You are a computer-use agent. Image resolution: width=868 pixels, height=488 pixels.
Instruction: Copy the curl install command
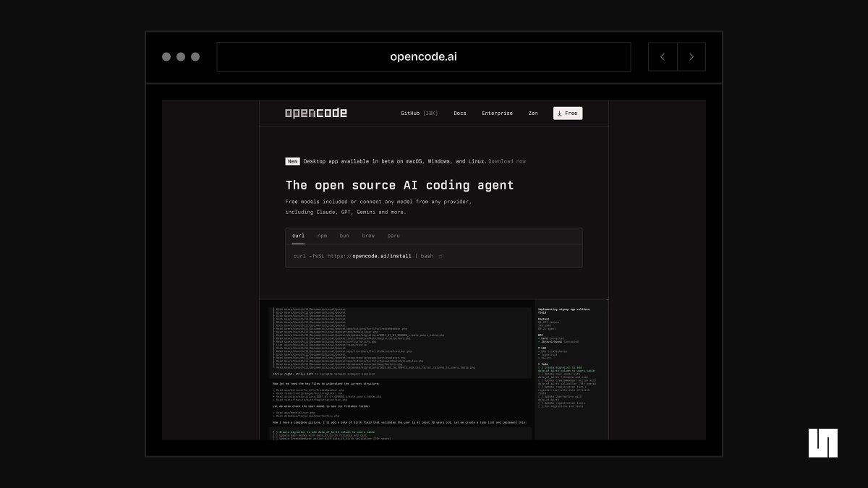441,256
